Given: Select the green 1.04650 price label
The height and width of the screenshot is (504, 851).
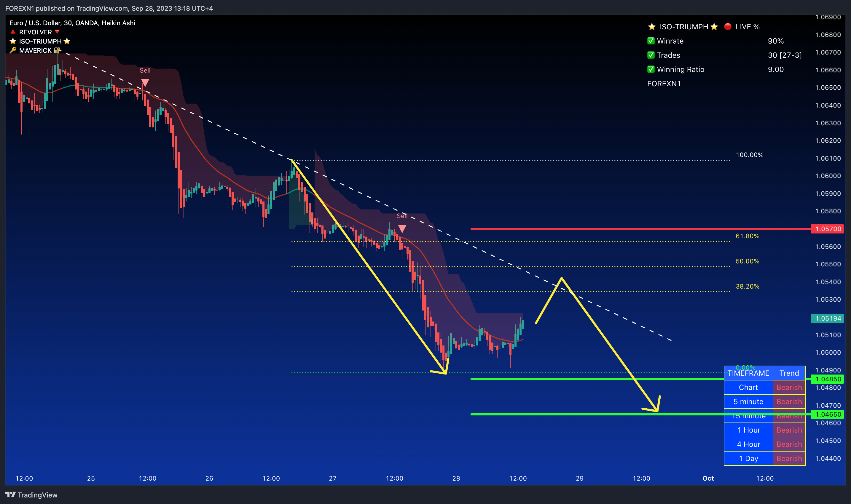Looking at the screenshot, I should tap(828, 414).
